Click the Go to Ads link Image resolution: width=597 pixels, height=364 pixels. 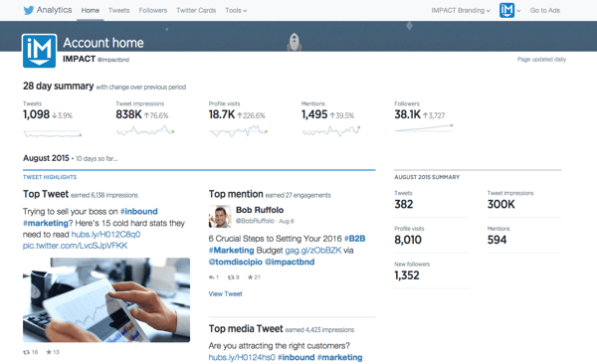pos(545,10)
